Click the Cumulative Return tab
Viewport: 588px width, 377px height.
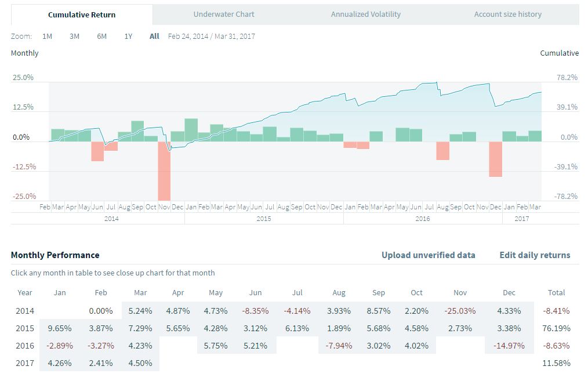coord(82,14)
